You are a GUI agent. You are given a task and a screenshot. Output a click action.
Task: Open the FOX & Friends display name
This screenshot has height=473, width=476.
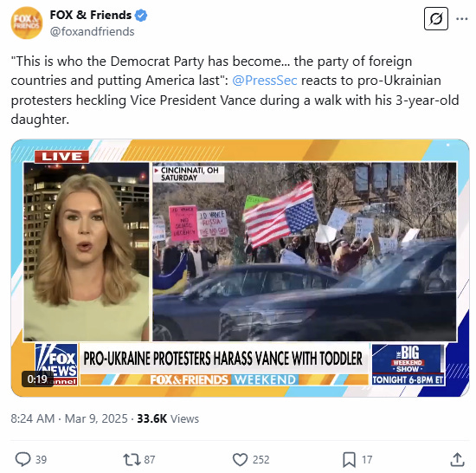pyautogui.click(x=91, y=15)
